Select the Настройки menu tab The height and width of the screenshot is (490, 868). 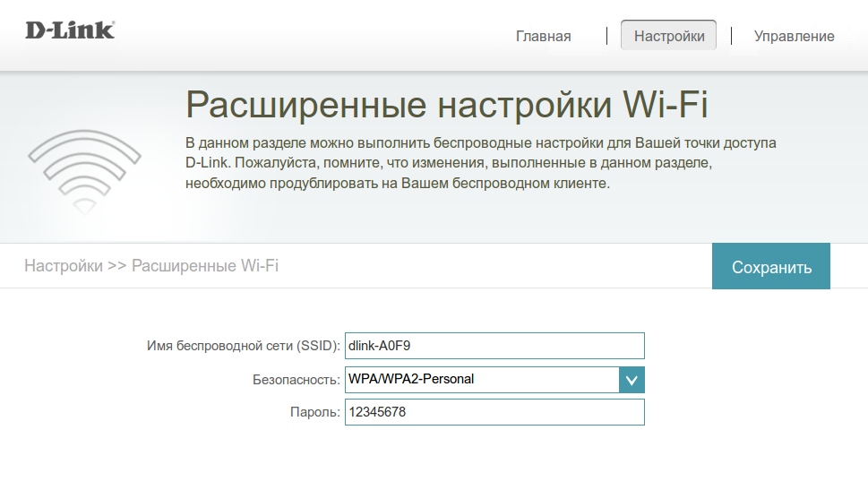668,37
